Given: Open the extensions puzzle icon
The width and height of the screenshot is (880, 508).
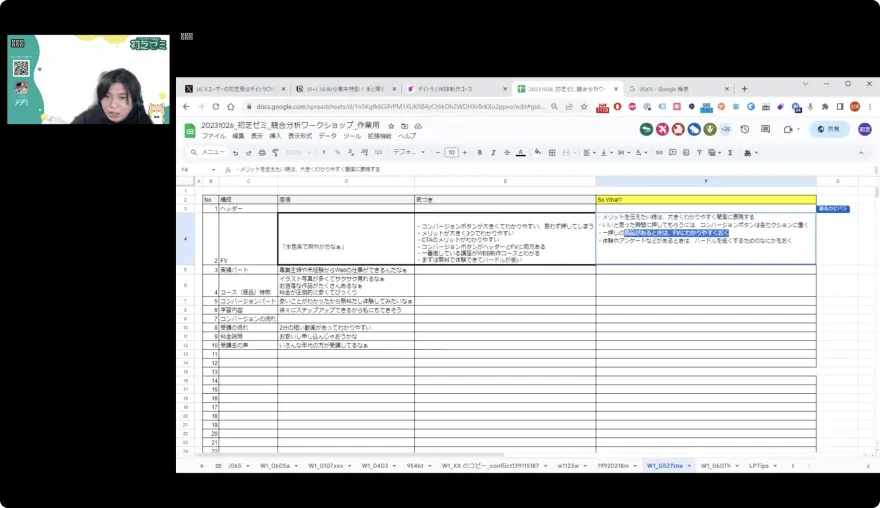Looking at the screenshot, I should 825,107.
